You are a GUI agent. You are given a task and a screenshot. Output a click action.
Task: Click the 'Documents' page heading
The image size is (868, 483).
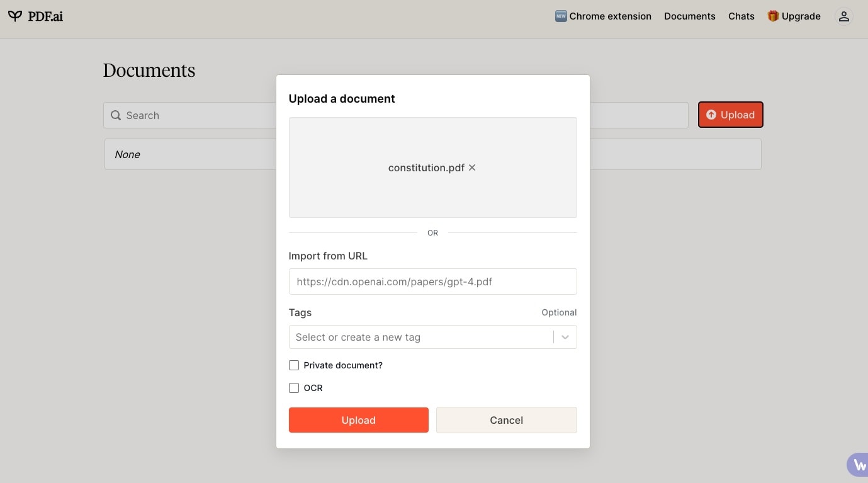coord(149,70)
